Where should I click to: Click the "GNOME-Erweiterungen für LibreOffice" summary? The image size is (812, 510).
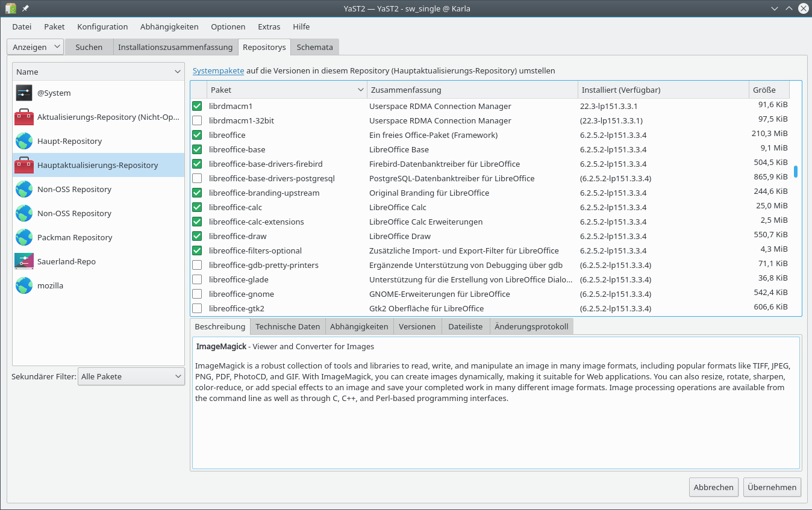(x=440, y=294)
